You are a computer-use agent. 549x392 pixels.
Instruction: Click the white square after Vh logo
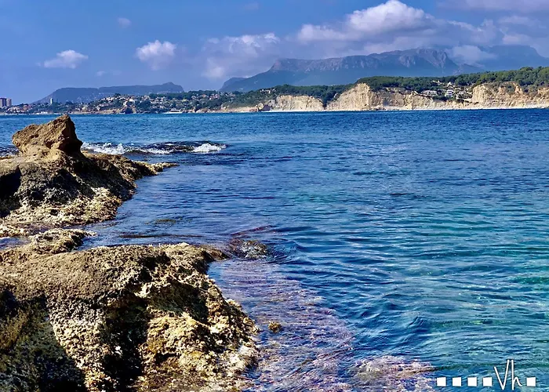pos(531,382)
